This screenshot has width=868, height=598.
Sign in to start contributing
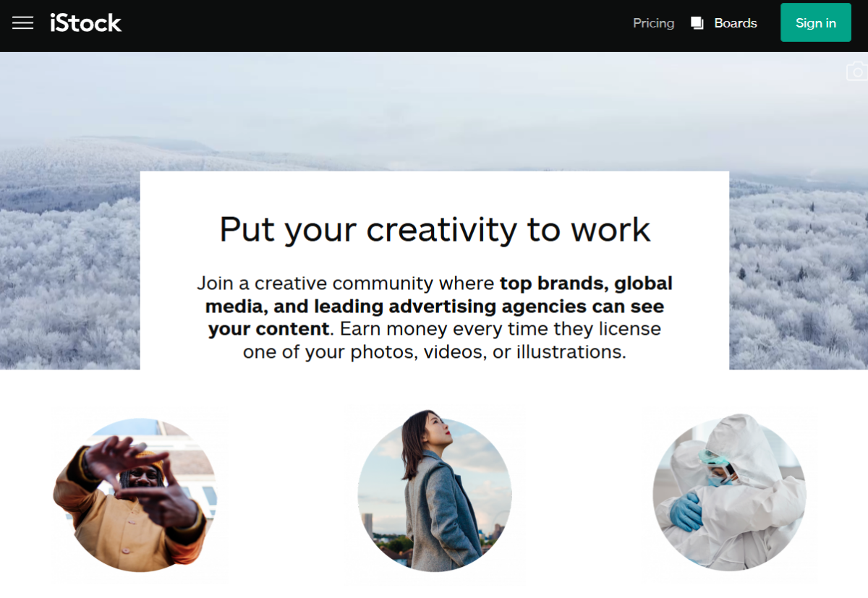pyautogui.click(x=815, y=22)
